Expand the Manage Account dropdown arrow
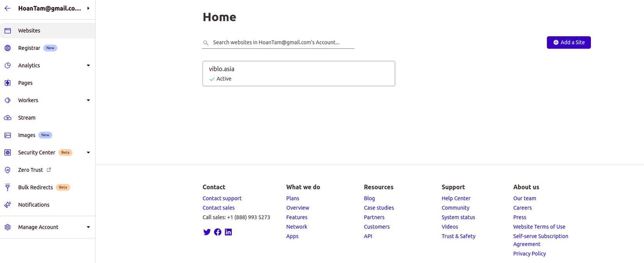Viewport: 644px width, 263px height. coord(88,227)
